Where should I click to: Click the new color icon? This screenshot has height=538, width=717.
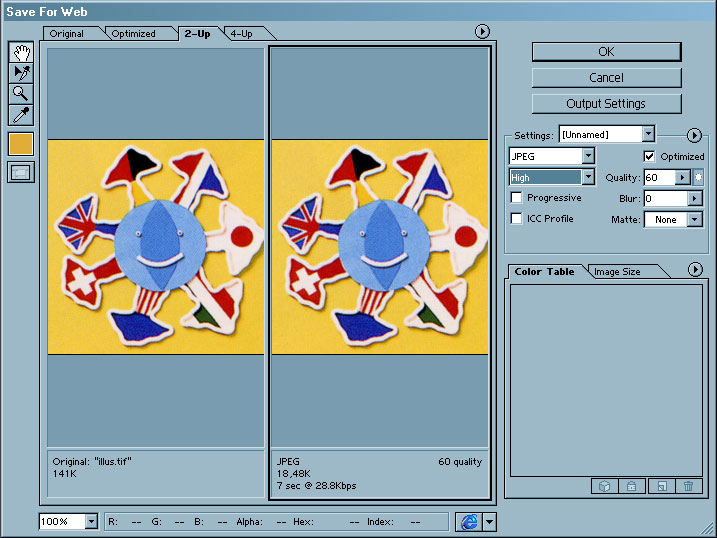pos(662,486)
